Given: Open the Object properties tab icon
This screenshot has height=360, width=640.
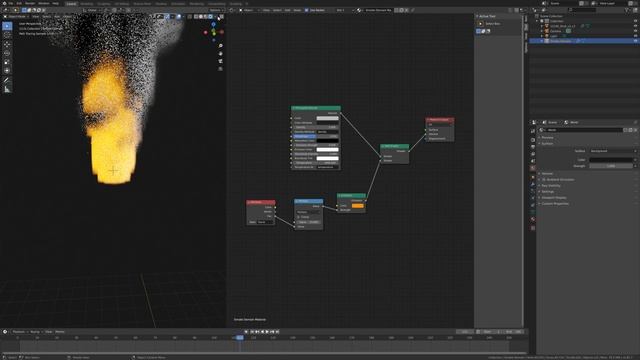Looking at the screenshot, I should [533, 177].
